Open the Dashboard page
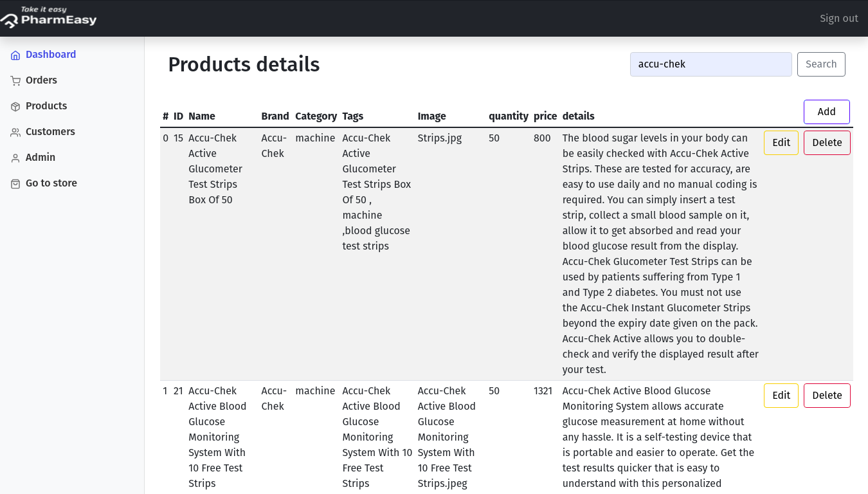The width and height of the screenshot is (868, 494). [x=51, y=55]
